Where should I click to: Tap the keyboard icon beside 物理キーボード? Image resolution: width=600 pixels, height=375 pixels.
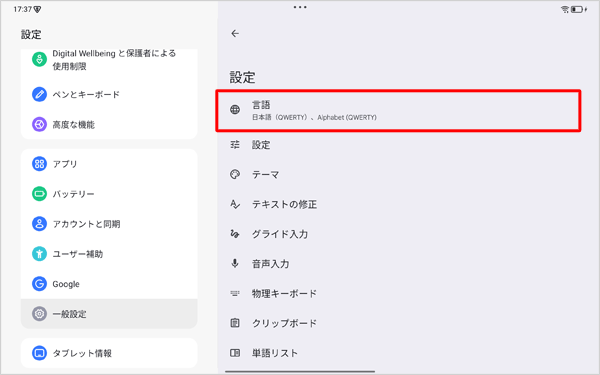(x=235, y=293)
